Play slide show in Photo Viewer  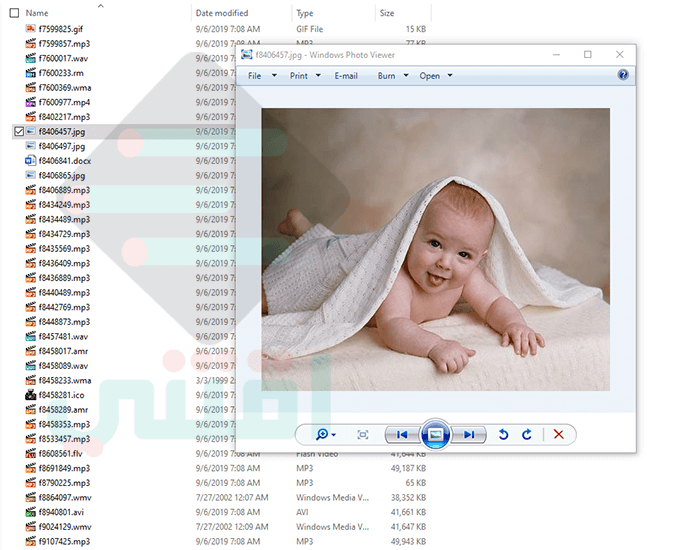pyautogui.click(x=436, y=434)
